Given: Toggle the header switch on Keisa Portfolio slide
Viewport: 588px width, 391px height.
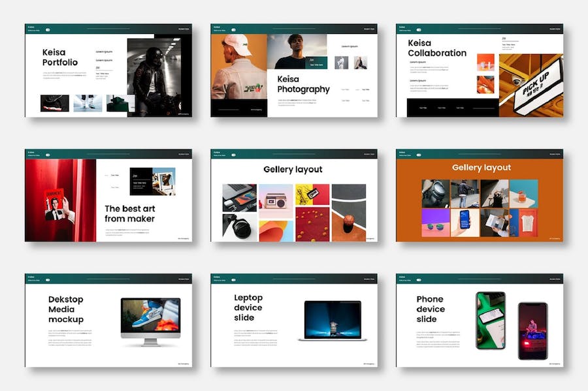Looking at the screenshot, I should click(x=48, y=30).
